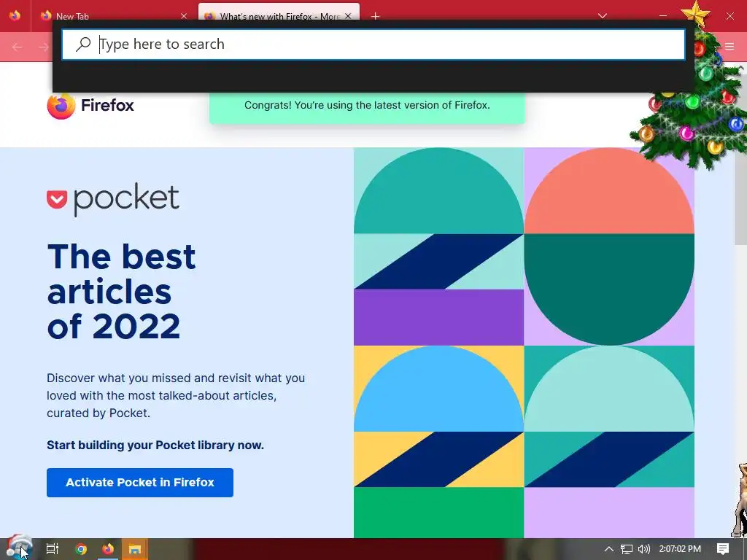This screenshot has height=560, width=747.
Task: Open the Action Center notifications icon
Action: [723, 549]
